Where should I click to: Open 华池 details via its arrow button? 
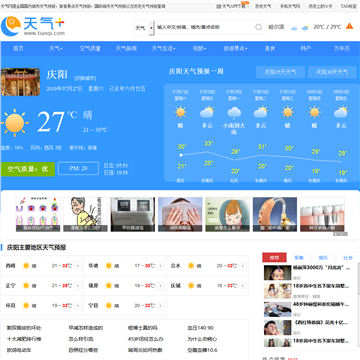(160, 266)
